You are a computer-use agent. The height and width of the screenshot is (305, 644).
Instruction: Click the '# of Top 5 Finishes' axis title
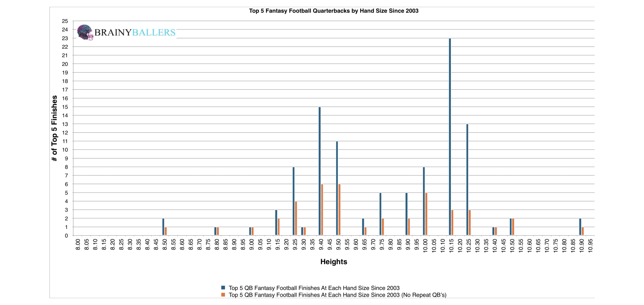[x=54, y=128]
